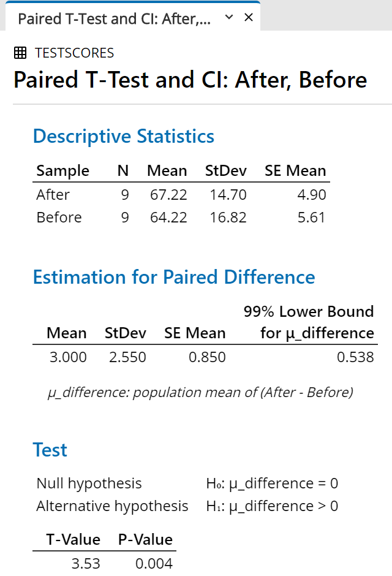
Task: Select the Alternative hypothesis row
Action: [187, 506]
